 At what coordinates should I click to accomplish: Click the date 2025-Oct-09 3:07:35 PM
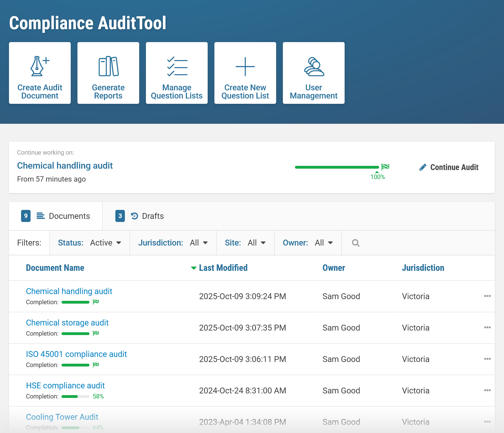point(242,328)
